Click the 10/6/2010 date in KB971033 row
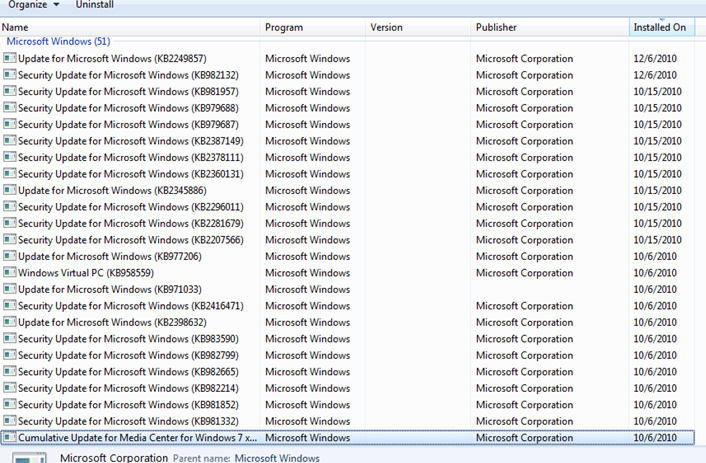The image size is (706, 463). point(655,290)
